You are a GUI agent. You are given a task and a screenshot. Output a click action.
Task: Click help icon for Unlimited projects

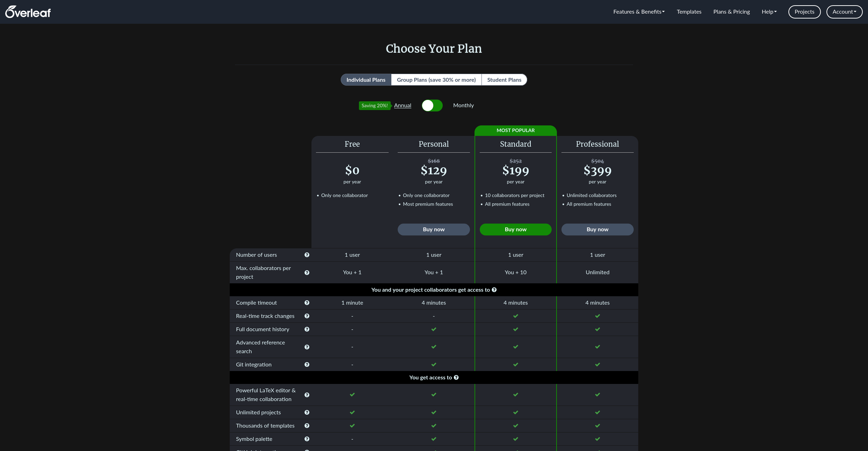click(307, 413)
